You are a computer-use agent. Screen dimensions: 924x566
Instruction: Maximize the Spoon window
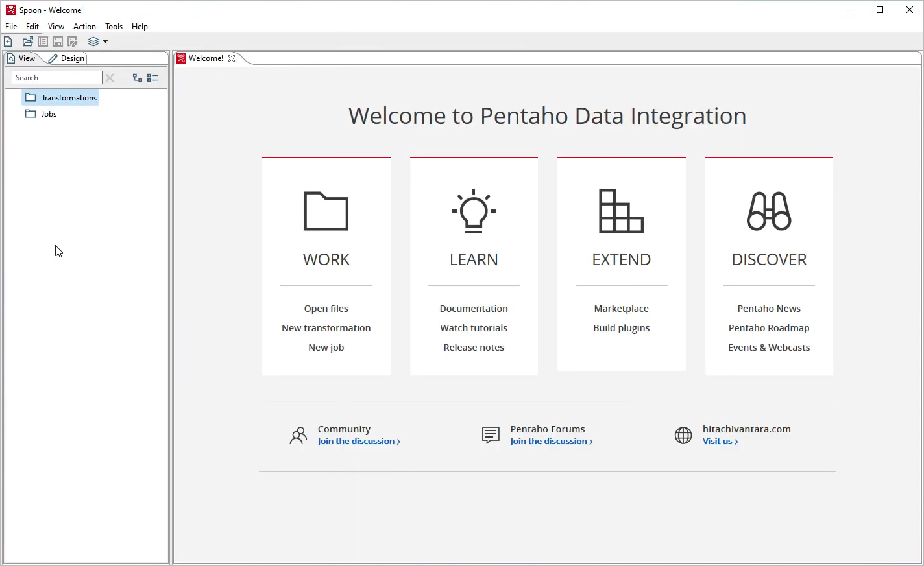pyautogui.click(x=880, y=10)
